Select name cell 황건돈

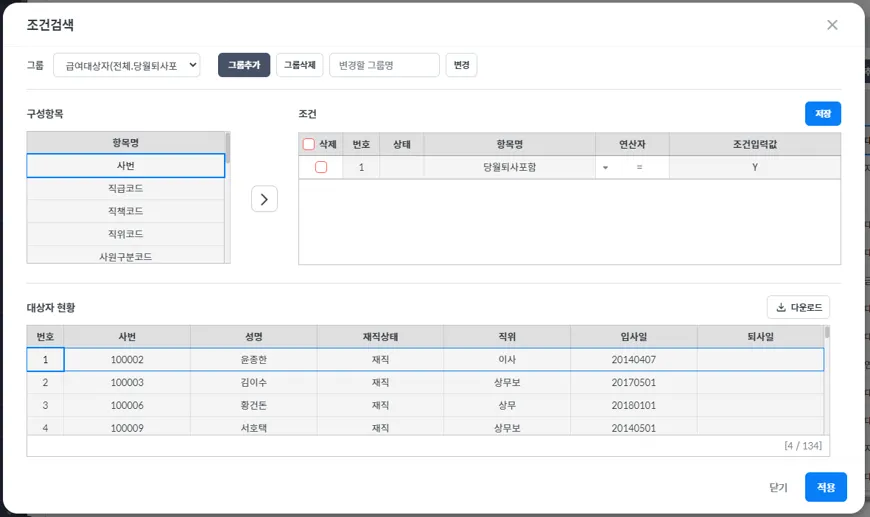point(254,405)
